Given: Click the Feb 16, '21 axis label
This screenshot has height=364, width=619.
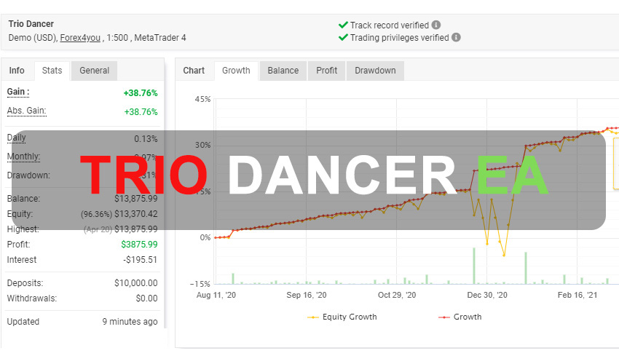Looking at the screenshot, I should click(577, 295).
